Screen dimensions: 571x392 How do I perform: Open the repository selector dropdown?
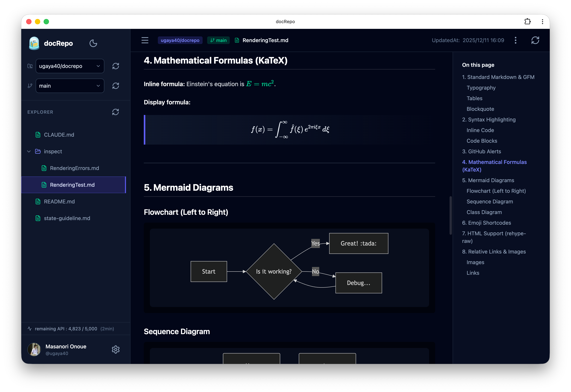click(x=70, y=66)
